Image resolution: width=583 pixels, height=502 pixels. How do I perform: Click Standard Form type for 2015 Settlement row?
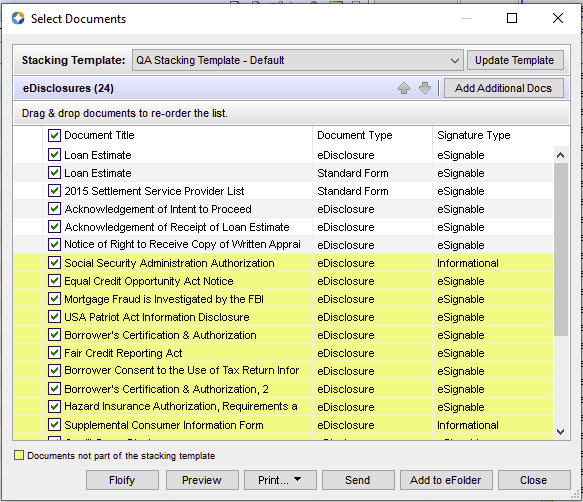(x=352, y=191)
